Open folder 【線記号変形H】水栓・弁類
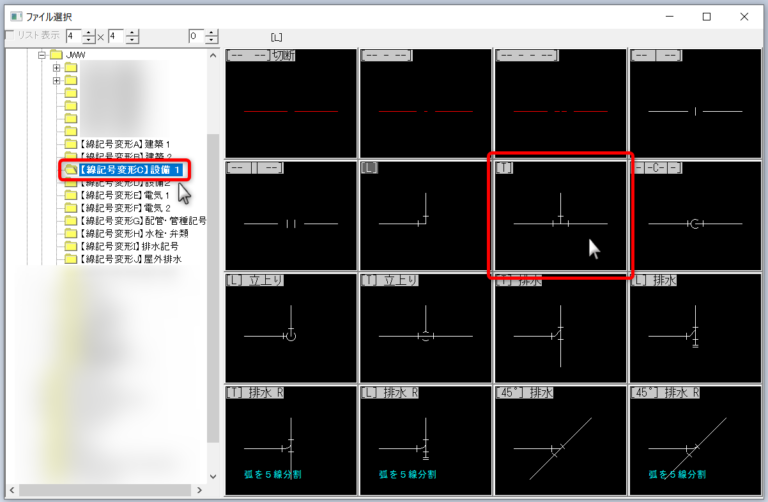 (134, 234)
